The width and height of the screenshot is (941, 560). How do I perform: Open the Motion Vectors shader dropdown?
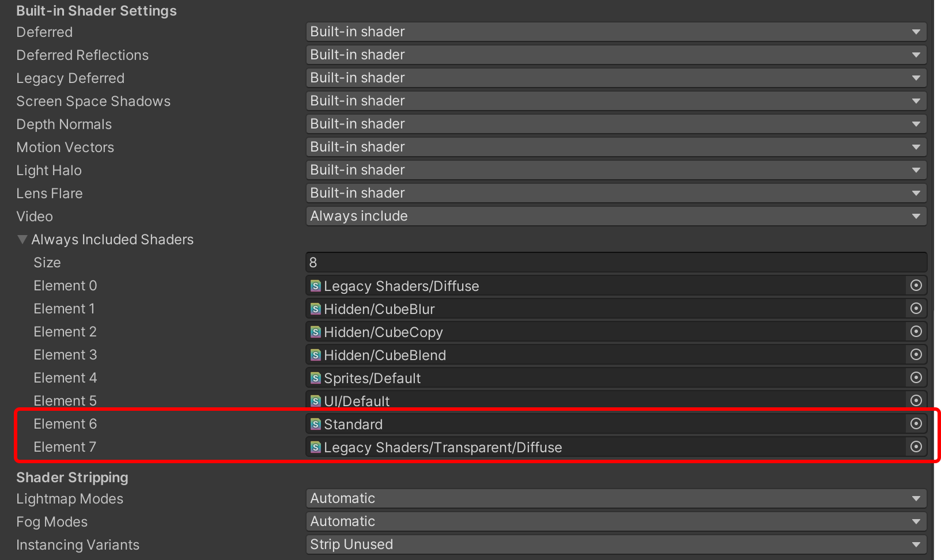[917, 147]
